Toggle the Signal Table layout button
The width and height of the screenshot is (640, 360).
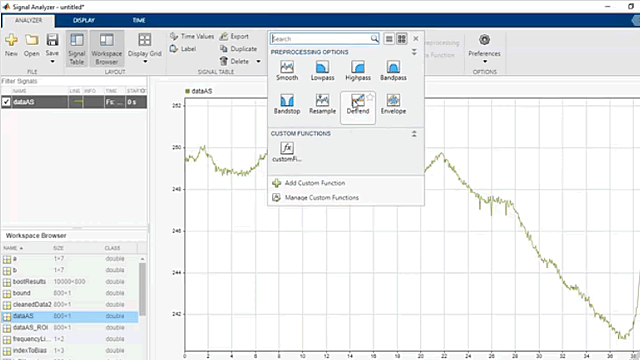(x=77, y=48)
